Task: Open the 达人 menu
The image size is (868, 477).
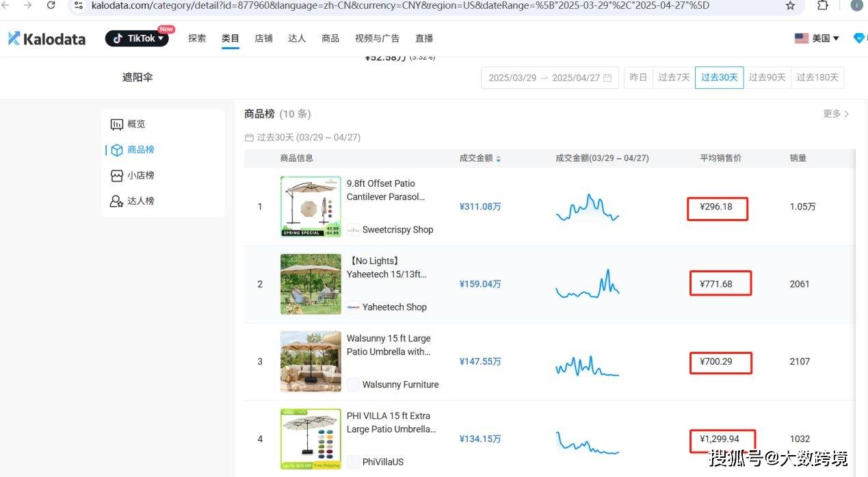Action: (297, 38)
